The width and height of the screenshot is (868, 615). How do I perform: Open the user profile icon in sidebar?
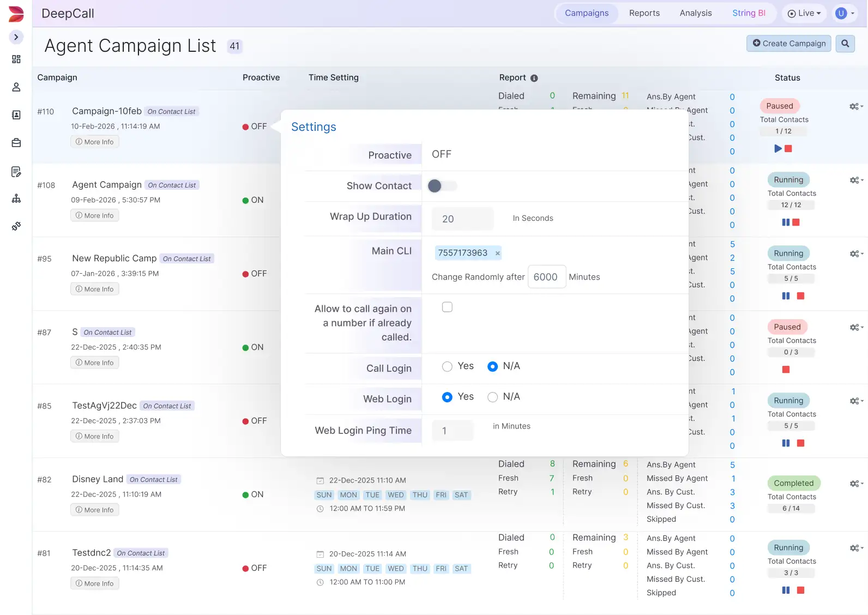click(x=16, y=87)
